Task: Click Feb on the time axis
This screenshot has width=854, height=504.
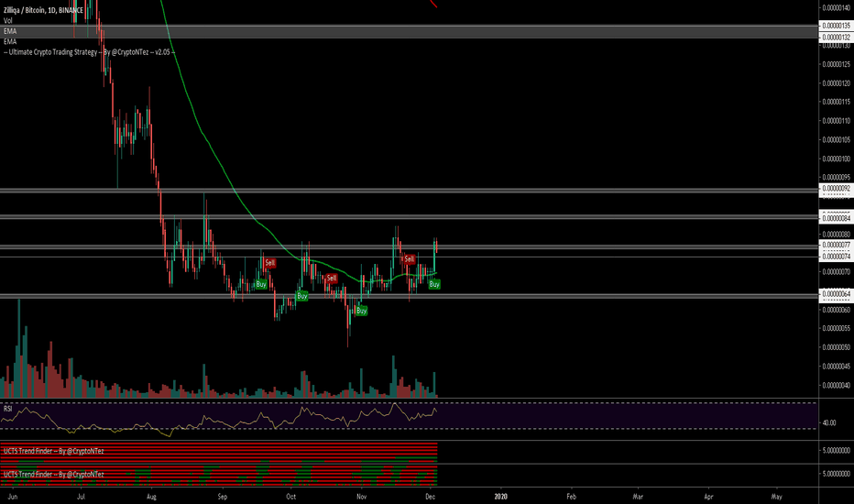Action: click(x=571, y=497)
